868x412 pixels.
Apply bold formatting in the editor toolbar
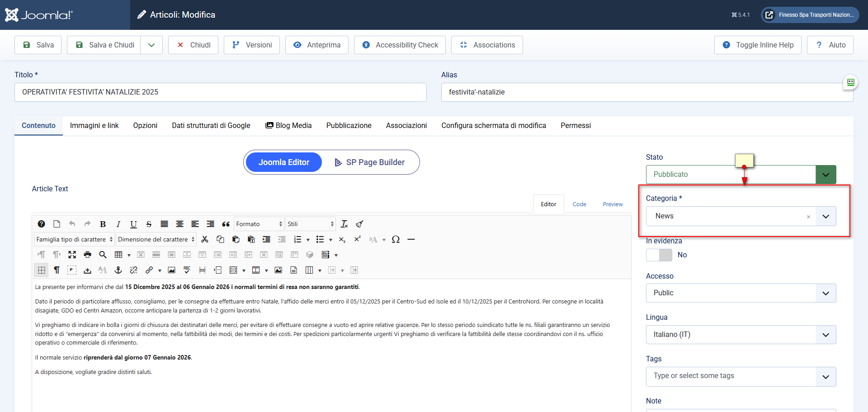[103, 224]
